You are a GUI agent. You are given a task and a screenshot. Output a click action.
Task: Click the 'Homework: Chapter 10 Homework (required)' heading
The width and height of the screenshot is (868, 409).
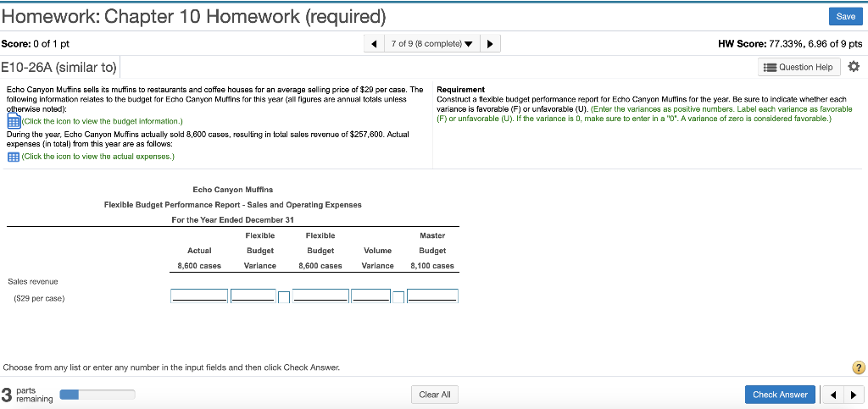(194, 18)
